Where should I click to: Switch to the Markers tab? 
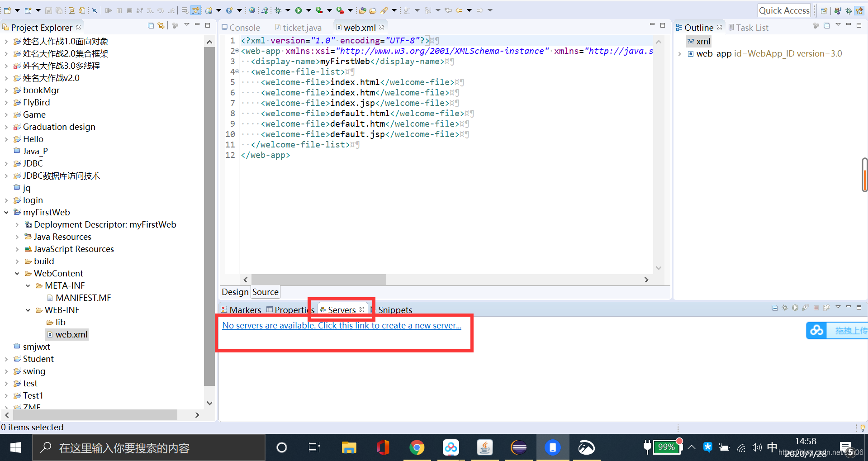pyautogui.click(x=241, y=310)
